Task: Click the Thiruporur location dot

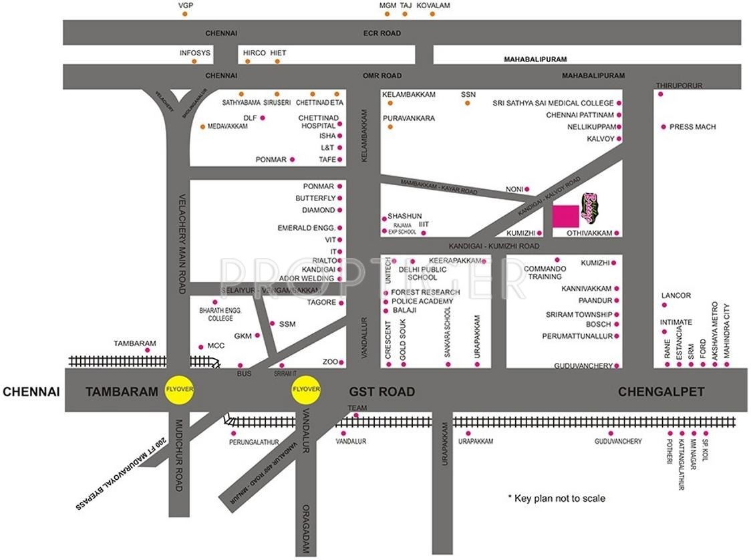Action: (661, 94)
